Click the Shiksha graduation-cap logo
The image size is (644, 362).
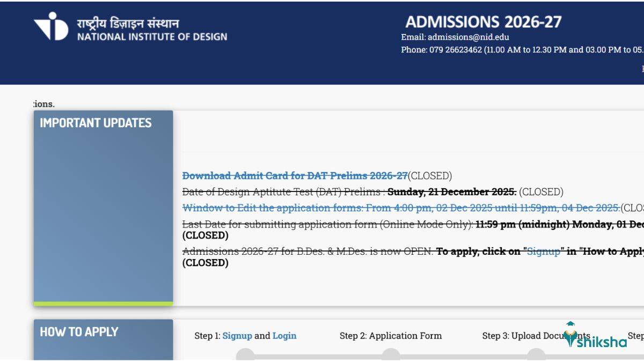coord(570,334)
